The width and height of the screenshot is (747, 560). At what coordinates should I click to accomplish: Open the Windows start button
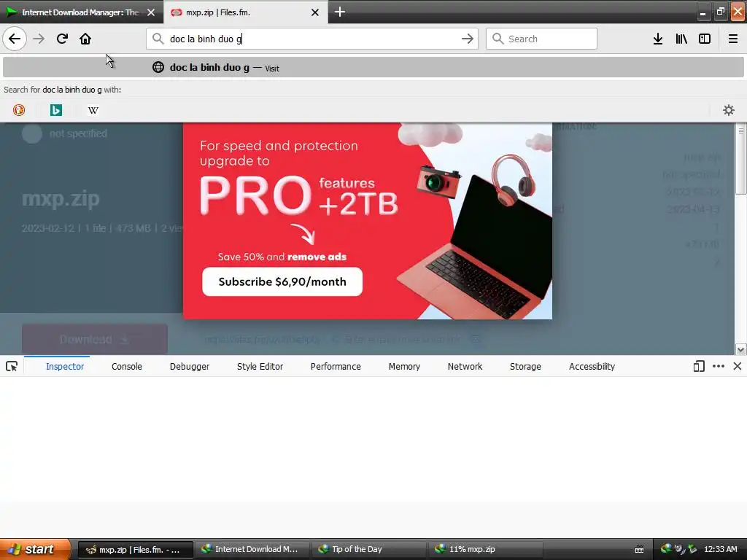click(34, 549)
